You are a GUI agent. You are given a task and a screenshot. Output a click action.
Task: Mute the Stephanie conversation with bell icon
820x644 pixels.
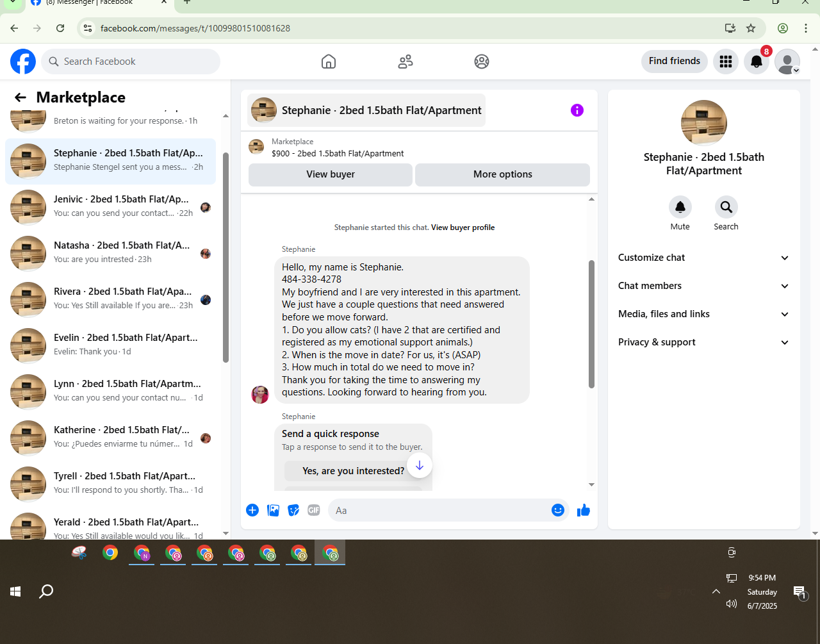680,207
